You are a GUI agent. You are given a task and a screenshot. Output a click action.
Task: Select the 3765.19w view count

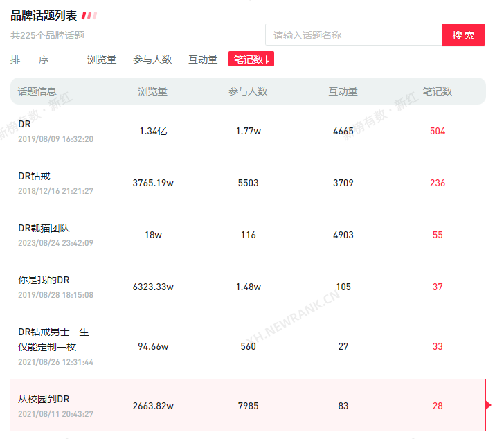153,183
